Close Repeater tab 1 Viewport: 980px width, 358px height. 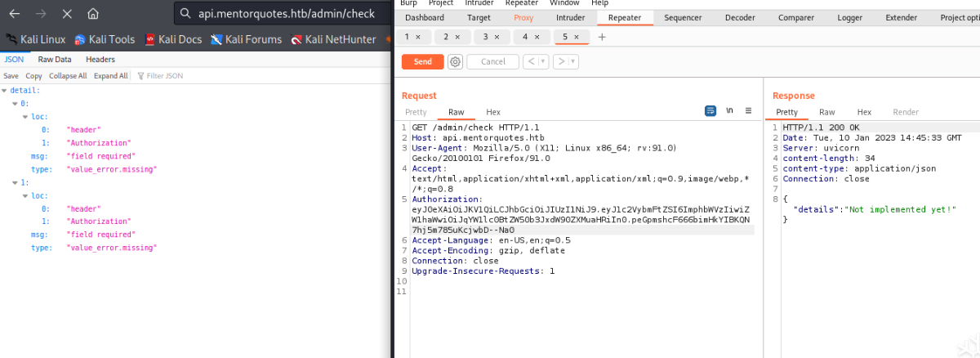tap(418, 37)
